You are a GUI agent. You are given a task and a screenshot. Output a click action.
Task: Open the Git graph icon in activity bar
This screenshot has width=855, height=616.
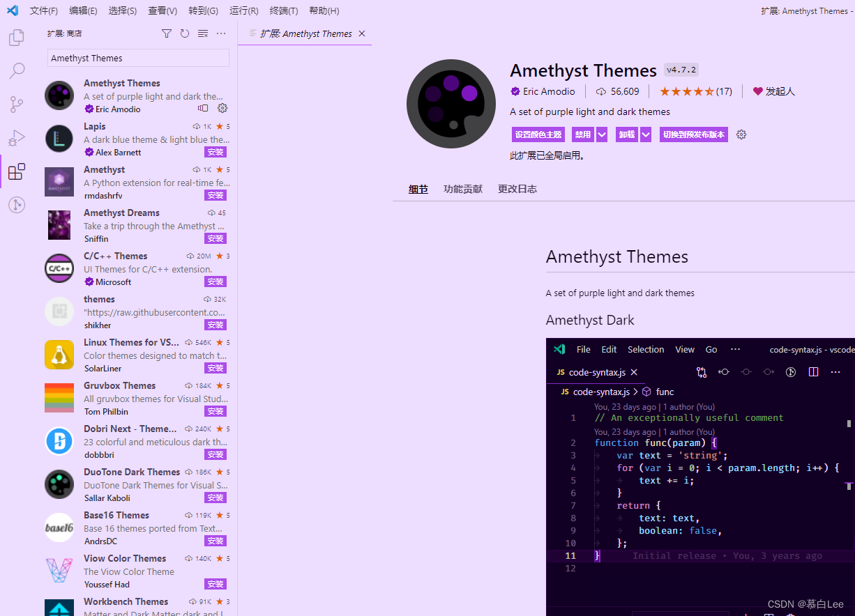pyautogui.click(x=17, y=205)
